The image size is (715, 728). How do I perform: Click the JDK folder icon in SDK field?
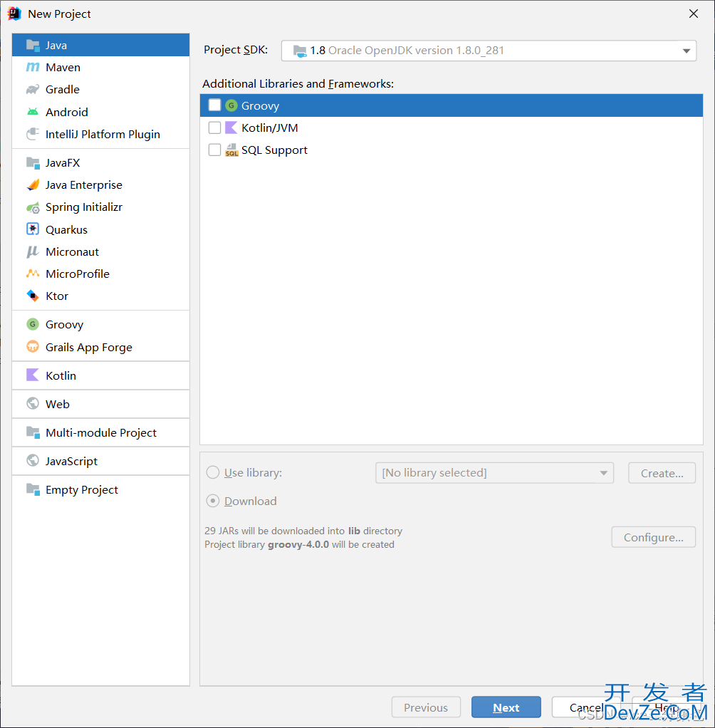(x=300, y=51)
